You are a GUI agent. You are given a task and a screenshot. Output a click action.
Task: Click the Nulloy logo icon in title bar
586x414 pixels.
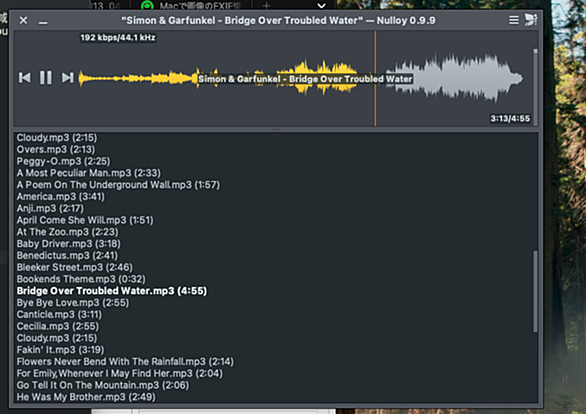click(531, 20)
